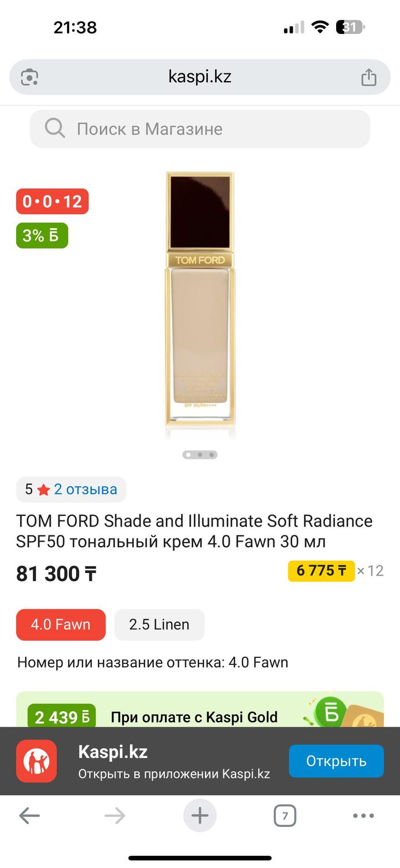Viewport: 400px width, 868px height.
Task: Tap the Kaspi.kz app logo icon
Action: 36,761
